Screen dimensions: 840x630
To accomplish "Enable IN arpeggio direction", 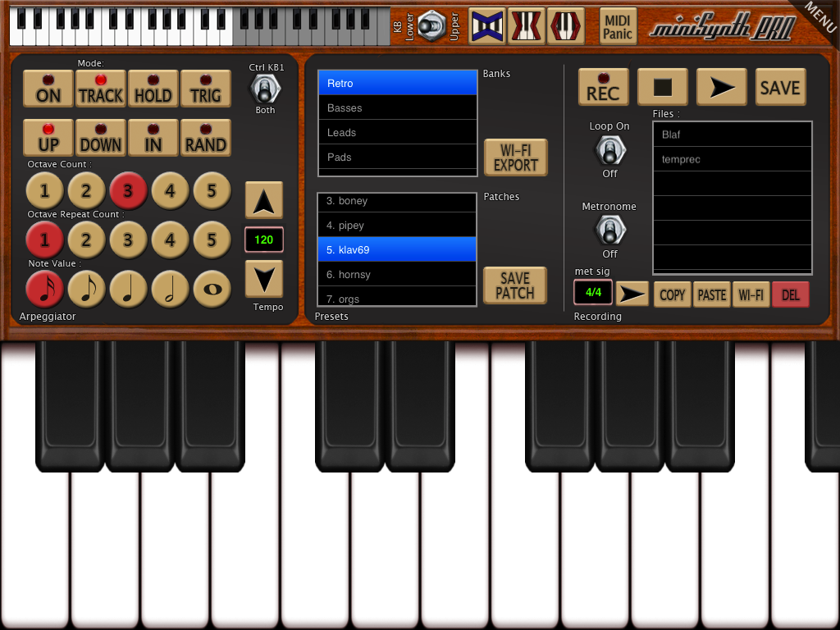I will pos(153,138).
